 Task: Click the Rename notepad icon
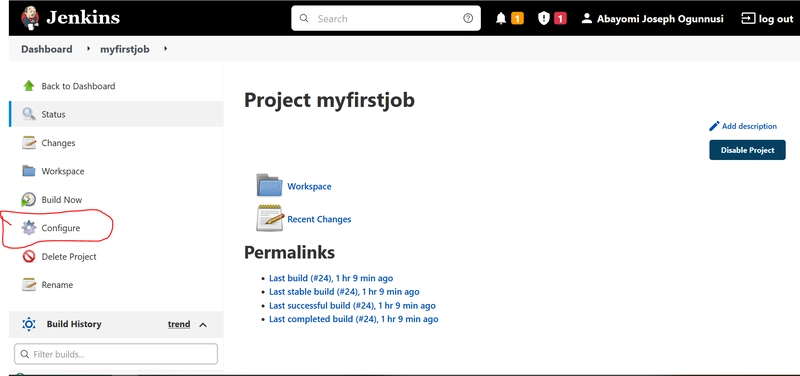29,285
